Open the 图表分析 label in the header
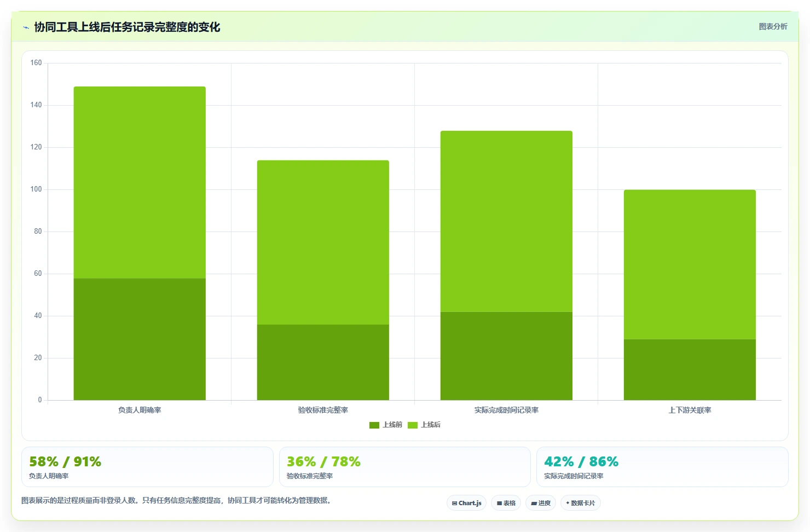Viewport: 810px width, 532px height. point(773,26)
